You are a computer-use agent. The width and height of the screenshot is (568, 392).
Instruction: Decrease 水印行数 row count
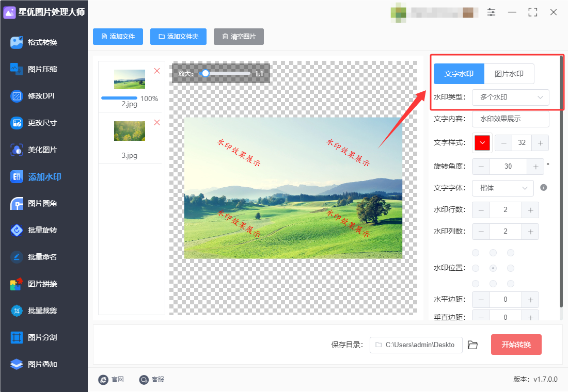point(481,210)
